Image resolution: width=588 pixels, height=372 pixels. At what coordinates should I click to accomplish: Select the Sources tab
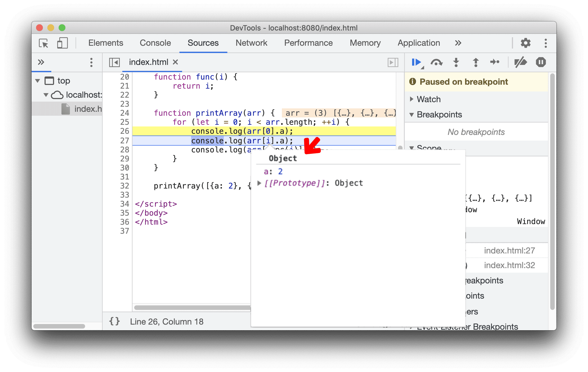coord(203,42)
